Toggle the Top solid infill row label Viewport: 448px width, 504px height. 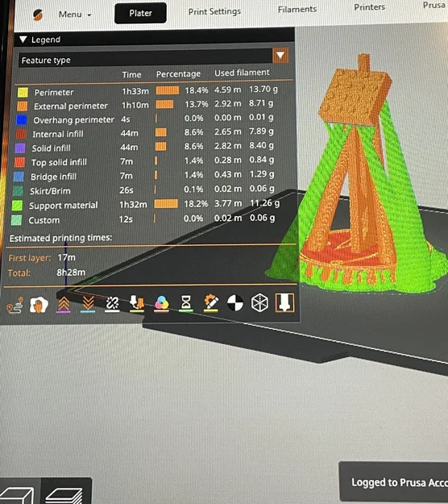59,162
